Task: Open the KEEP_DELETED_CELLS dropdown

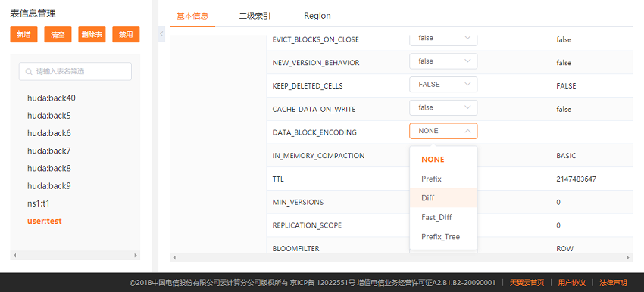Action: (443, 85)
